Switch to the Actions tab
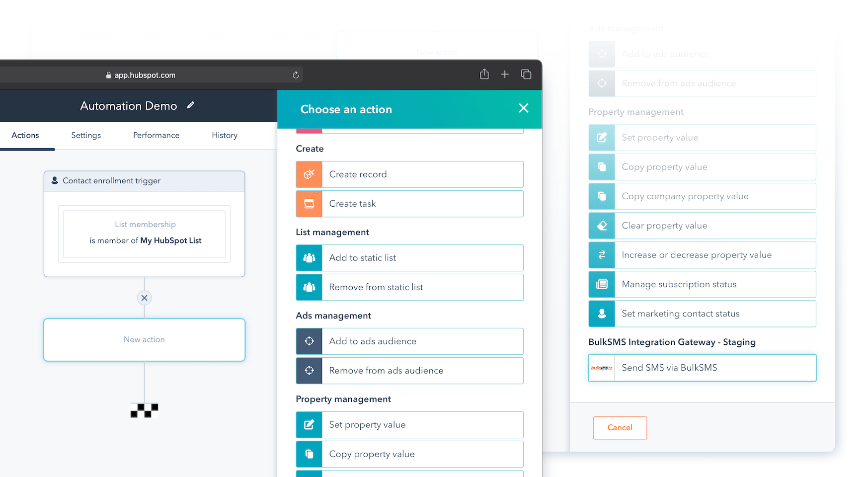 tap(25, 135)
